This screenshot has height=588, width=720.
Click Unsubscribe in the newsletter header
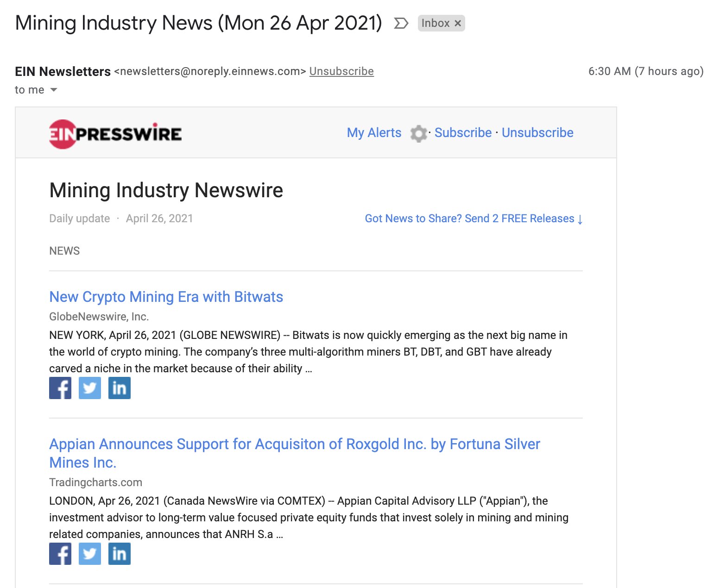(x=537, y=133)
